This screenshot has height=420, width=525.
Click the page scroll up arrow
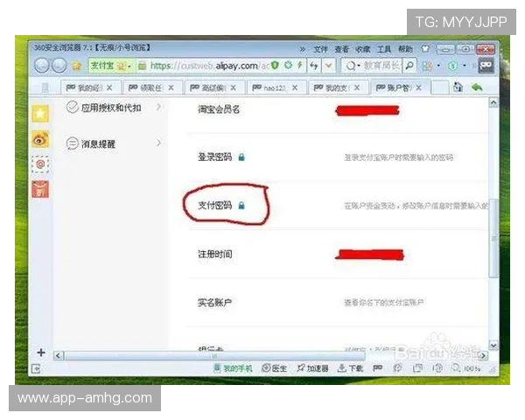(x=493, y=102)
